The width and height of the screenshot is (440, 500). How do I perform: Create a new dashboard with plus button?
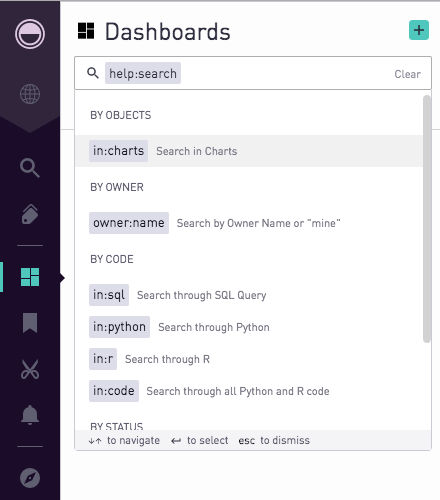(x=419, y=30)
